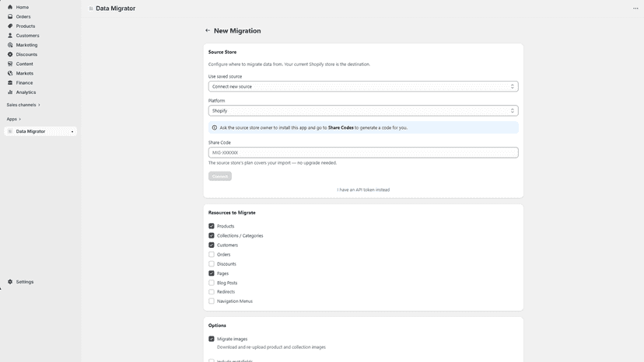Image resolution: width=644 pixels, height=362 pixels.
Task: Click the Markets globe icon
Action: [10, 73]
